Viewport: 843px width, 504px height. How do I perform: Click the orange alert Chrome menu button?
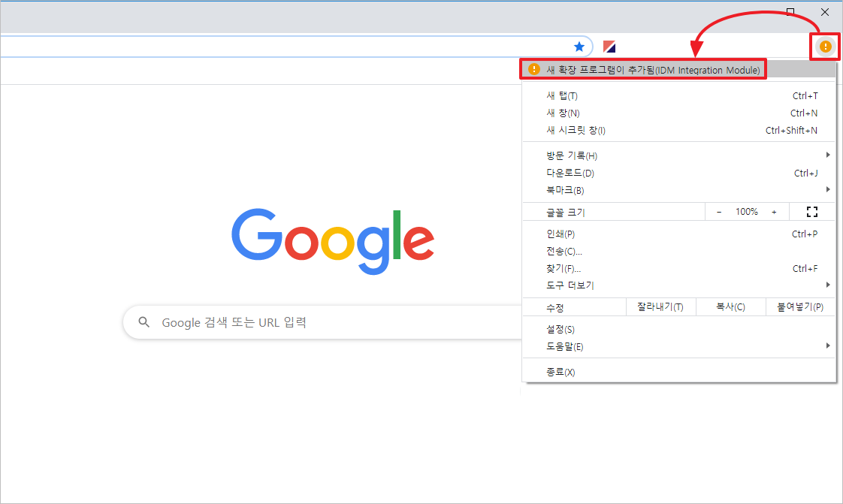[825, 47]
